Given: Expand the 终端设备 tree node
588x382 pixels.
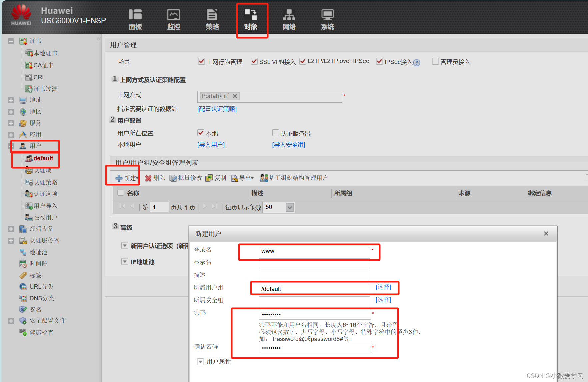Looking at the screenshot, I should click(x=11, y=229).
